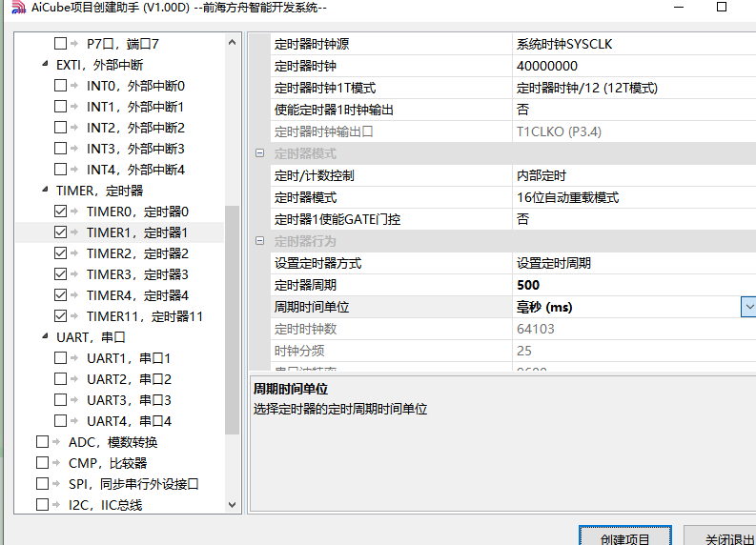Tick INT4 外部中断4 checkbox
The width and height of the screenshot is (756, 545).
(x=60, y=170)
